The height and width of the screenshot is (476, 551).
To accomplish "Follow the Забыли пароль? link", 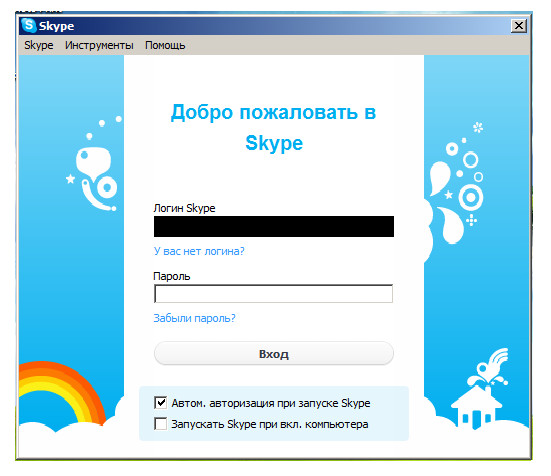I will point(194,318).
